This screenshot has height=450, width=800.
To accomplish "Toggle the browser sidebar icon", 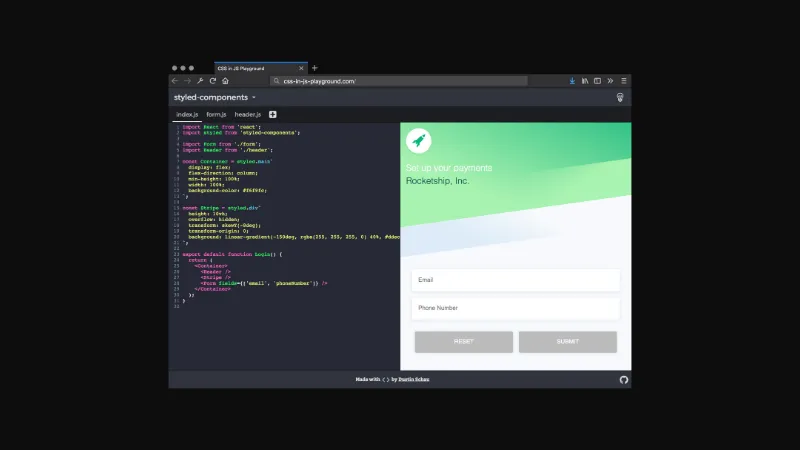I will (597, 81).
